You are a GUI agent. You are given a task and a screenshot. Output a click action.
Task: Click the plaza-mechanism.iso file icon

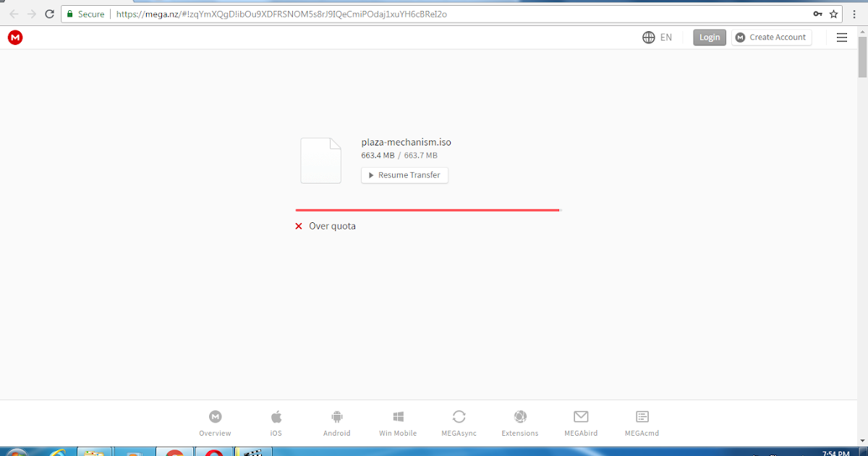[320, 161]
